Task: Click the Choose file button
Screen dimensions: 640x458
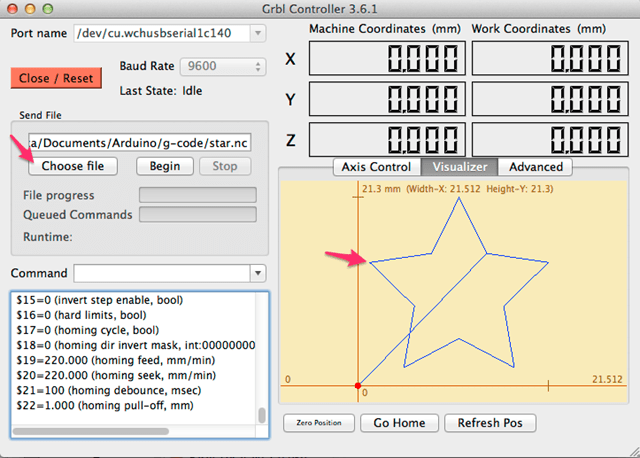Action: [x=73, y=166]
